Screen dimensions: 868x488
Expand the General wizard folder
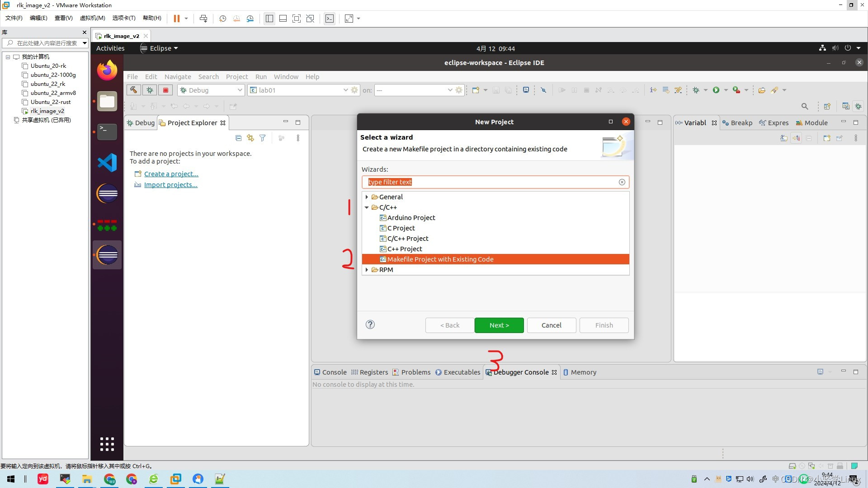click(367, 197)
